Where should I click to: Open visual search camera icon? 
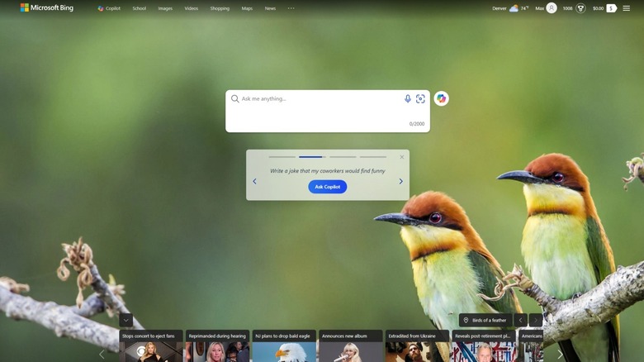coord(420,98)
